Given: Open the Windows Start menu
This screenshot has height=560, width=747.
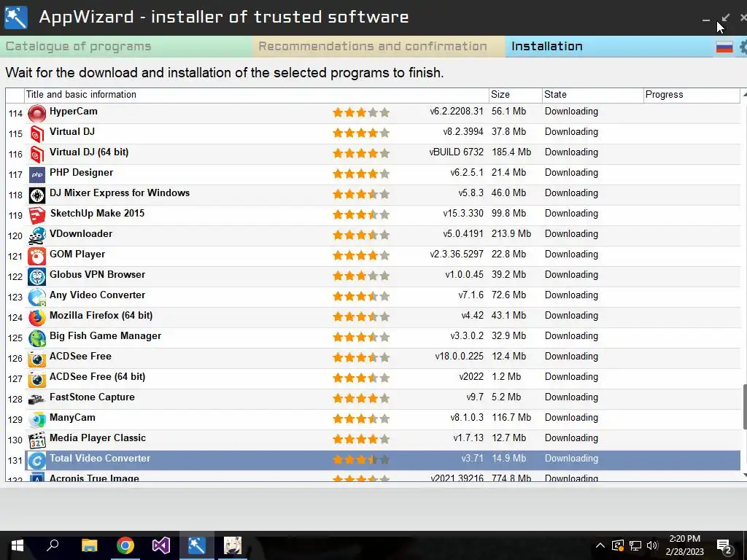Looking at the screenshot, I should [x=18, y=545].
